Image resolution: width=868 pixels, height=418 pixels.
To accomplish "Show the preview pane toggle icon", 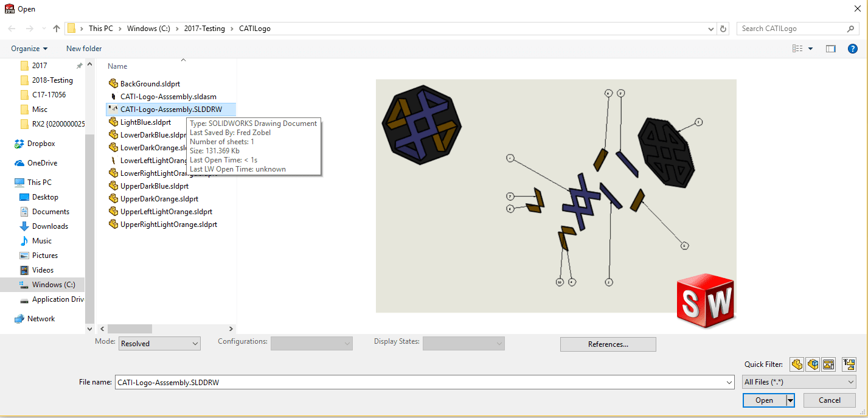I will [831, 49].
